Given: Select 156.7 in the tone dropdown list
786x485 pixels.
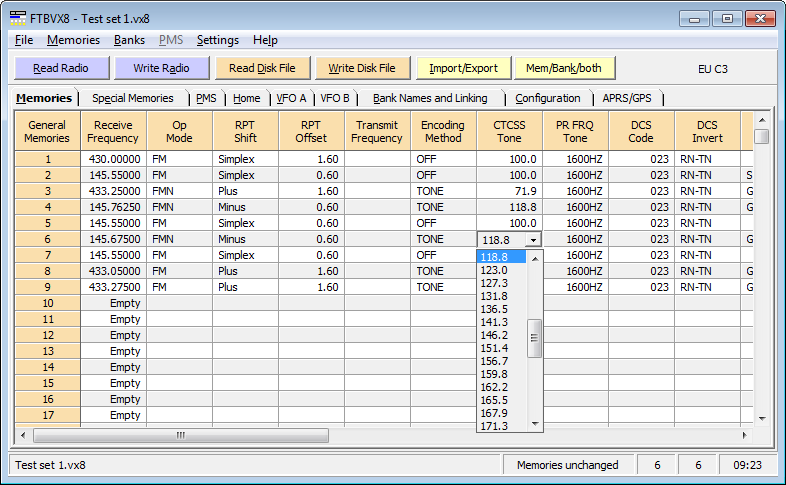Looking at the screenshot, I should pos(501,361).
